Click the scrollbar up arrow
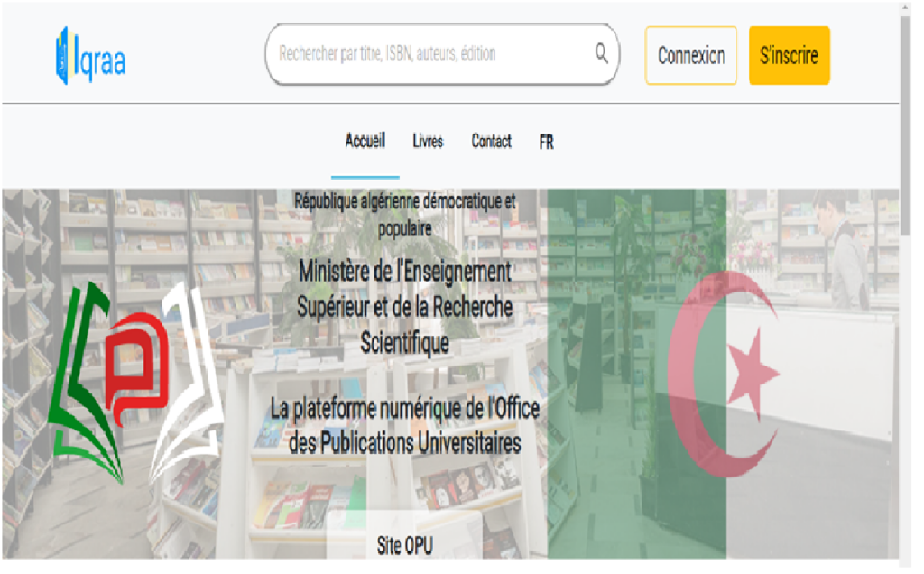The height and width of the screenshot is (574, 924). point(906,7)
